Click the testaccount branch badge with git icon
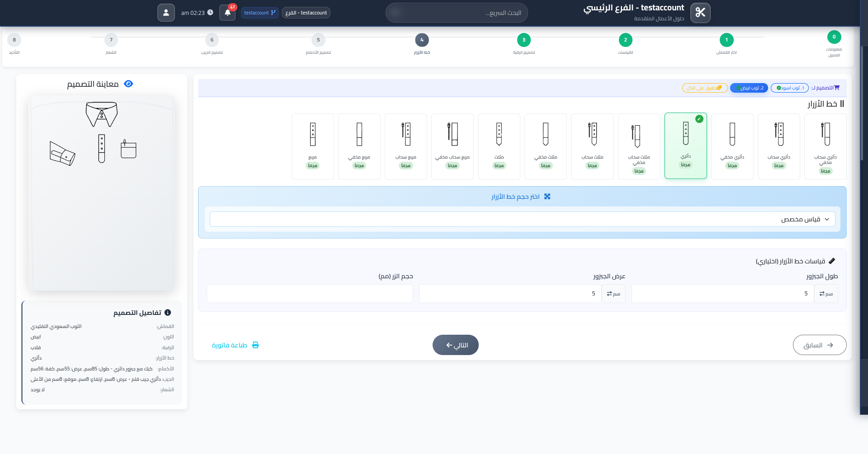 pos(259,13)
